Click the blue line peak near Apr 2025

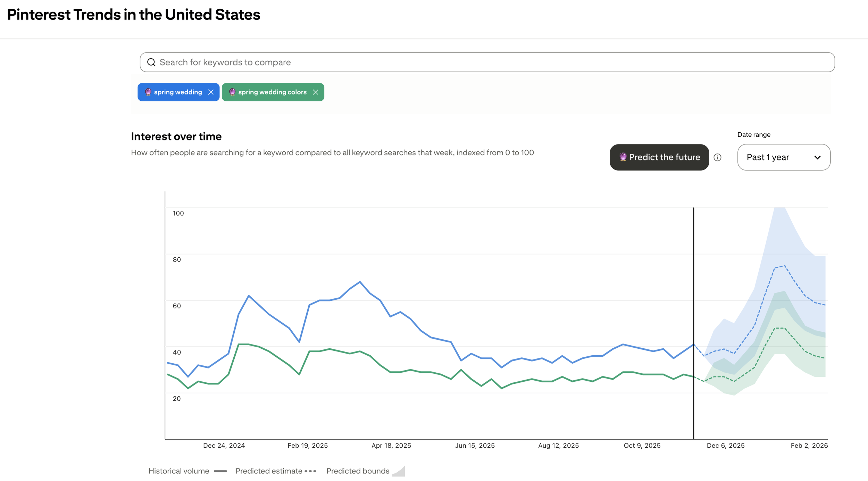click(x=360, y=282)
